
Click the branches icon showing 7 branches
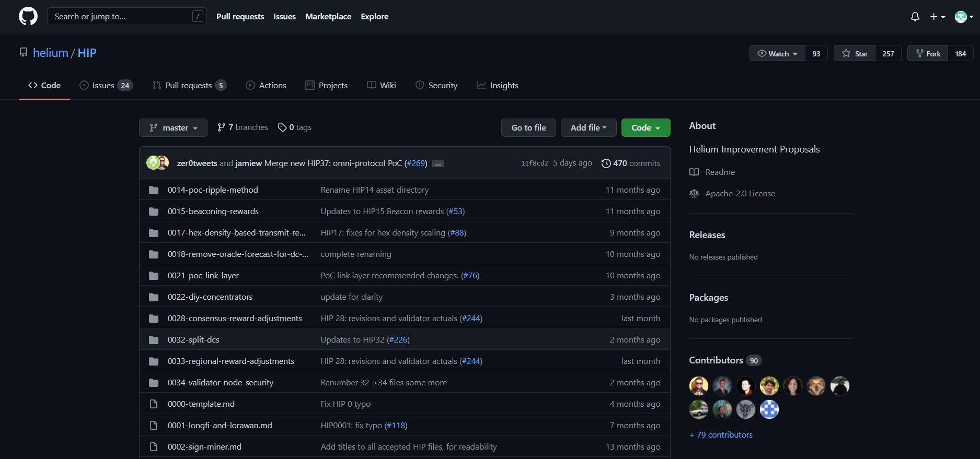point(222,127)
